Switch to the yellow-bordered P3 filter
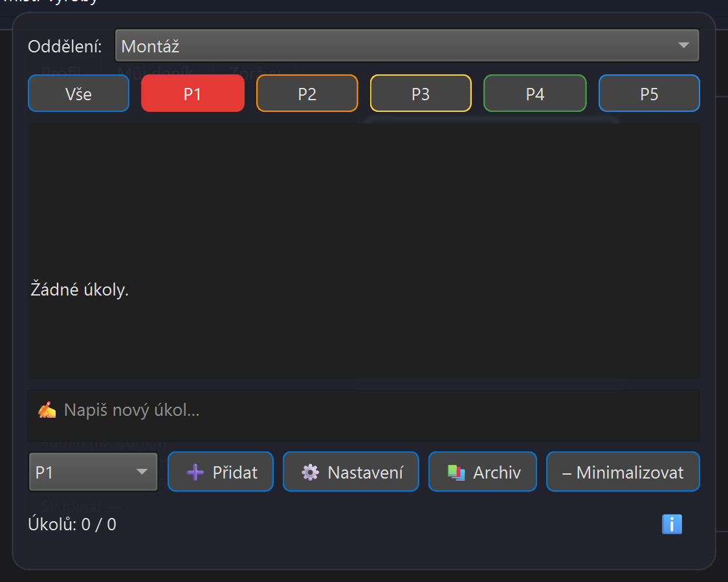Screen dimensions: 728x582 (421, 94)
